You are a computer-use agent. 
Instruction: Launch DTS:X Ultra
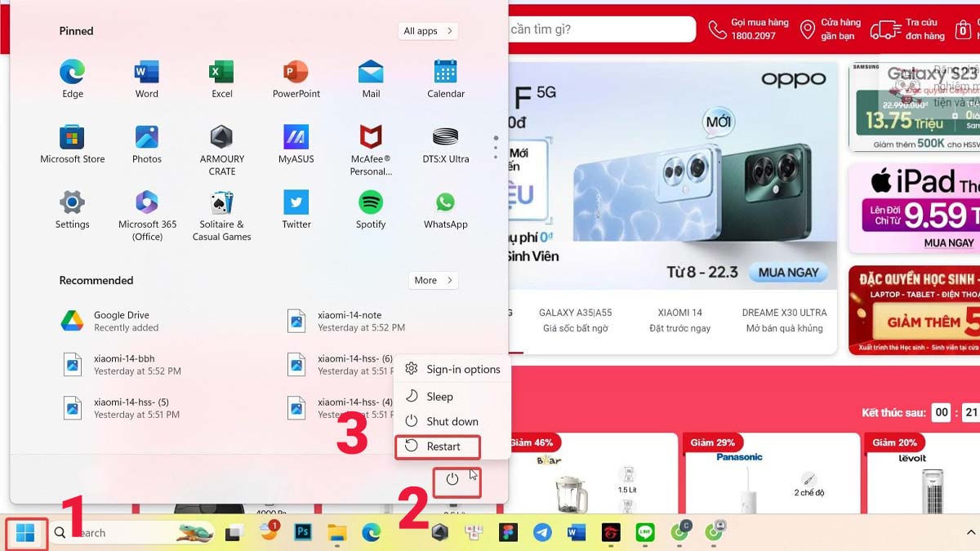(x=446, y=144)
